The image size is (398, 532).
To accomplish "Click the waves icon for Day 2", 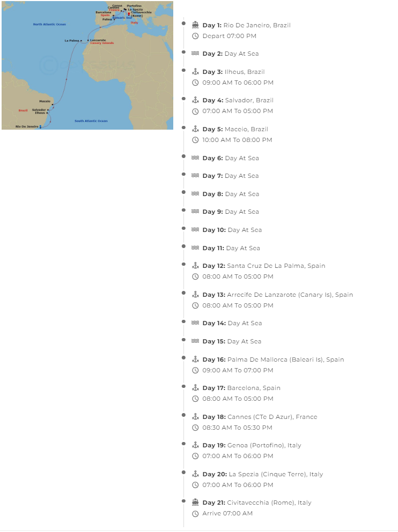I will (195, 54).
